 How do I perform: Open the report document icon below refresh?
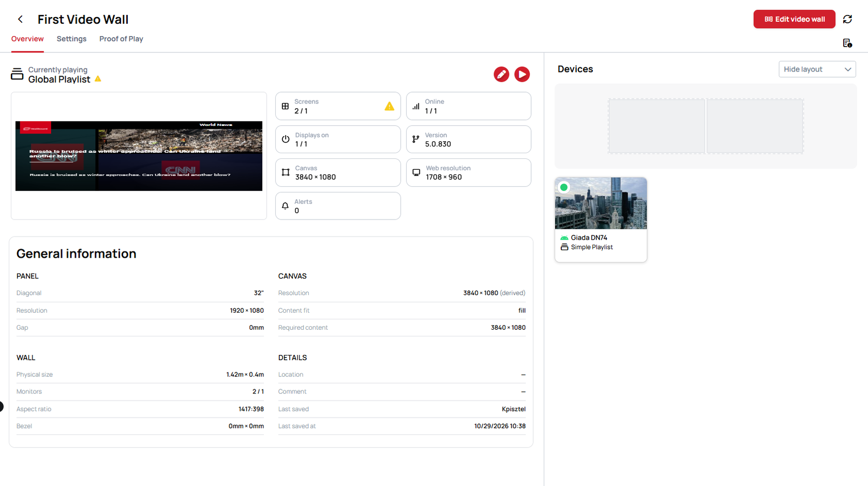coord(847,43)
